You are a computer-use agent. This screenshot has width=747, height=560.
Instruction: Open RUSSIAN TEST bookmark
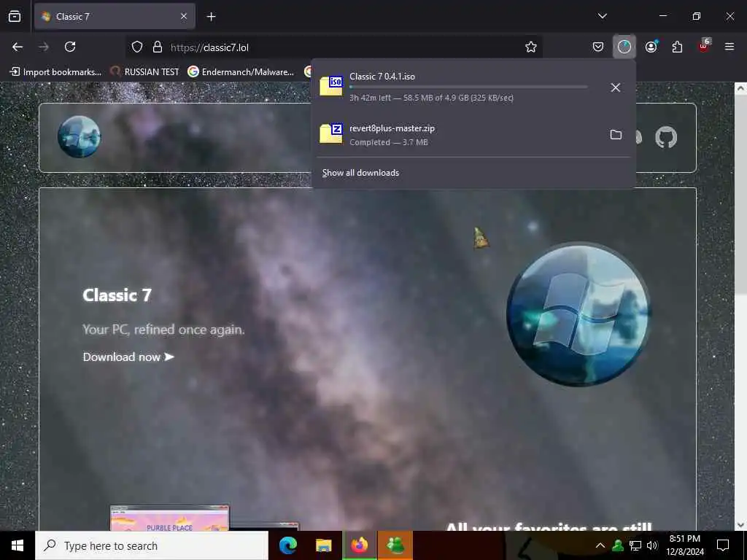pyautogui.click(x=144, y=72)
